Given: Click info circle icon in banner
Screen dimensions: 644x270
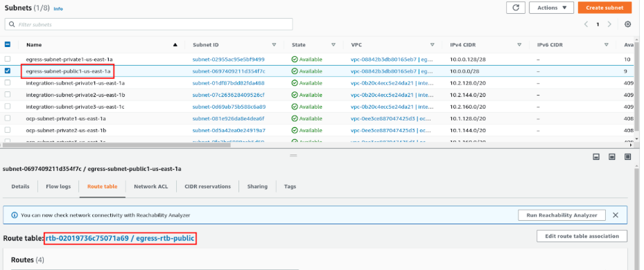Looking at the screenshot, I should 15,215.
